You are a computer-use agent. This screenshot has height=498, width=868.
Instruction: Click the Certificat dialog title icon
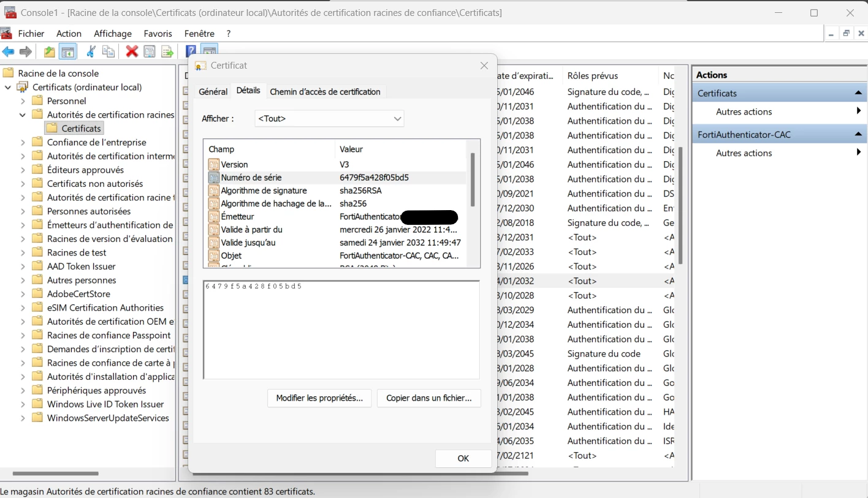[200, 66]
